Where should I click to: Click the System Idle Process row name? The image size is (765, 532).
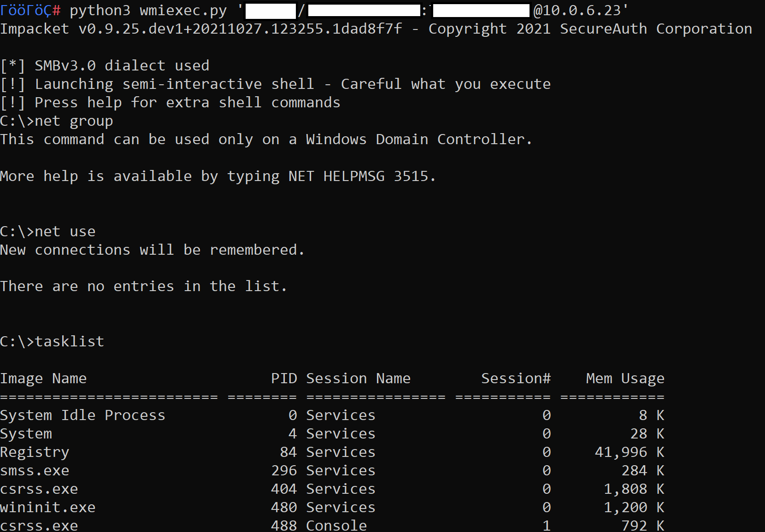pyautogui.click(x=82, y=415)
